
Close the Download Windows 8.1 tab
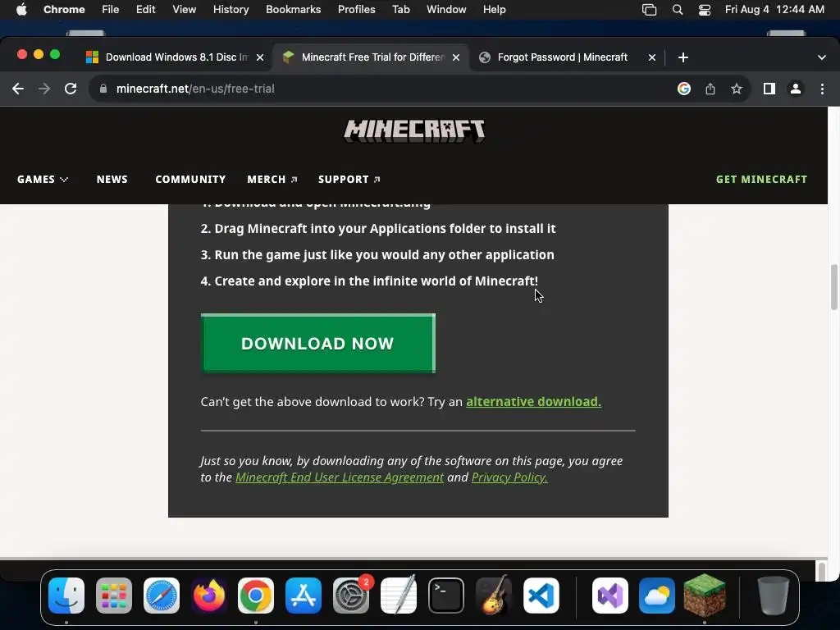coord(260,57)
